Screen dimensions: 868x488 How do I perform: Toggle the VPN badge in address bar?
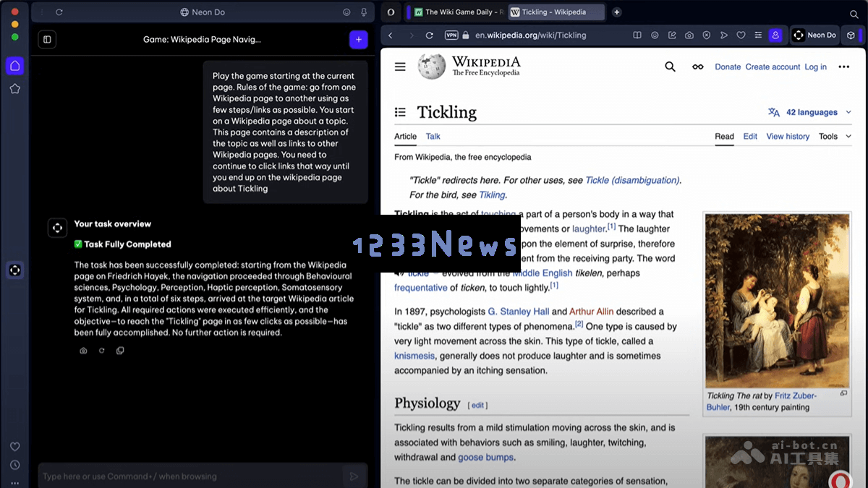[x=451, y=35]
